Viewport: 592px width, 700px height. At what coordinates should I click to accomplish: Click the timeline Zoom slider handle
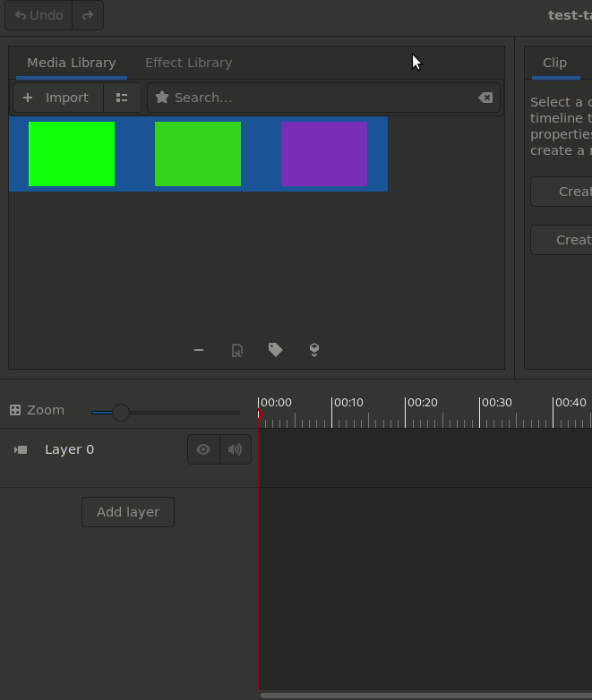tap(120, 413)
